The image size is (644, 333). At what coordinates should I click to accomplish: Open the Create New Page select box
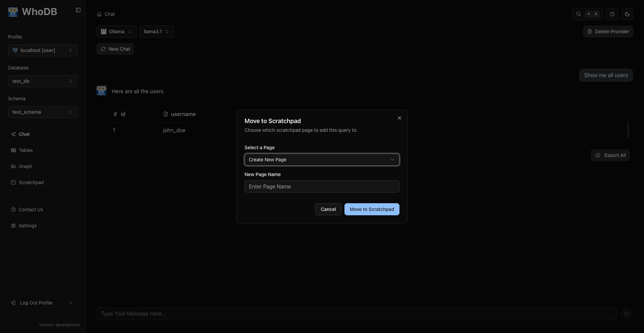pyautogui.click(x=322, y=160)
